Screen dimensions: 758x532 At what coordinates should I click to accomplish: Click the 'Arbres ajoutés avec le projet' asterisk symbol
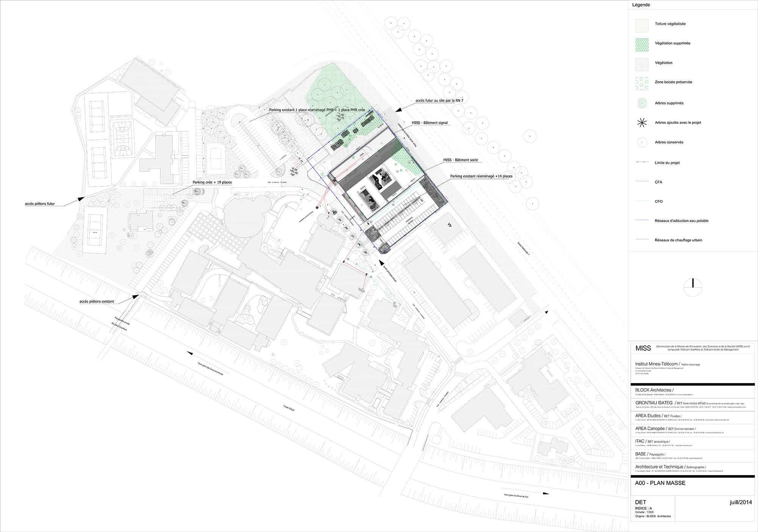click(x=642, y=123)
